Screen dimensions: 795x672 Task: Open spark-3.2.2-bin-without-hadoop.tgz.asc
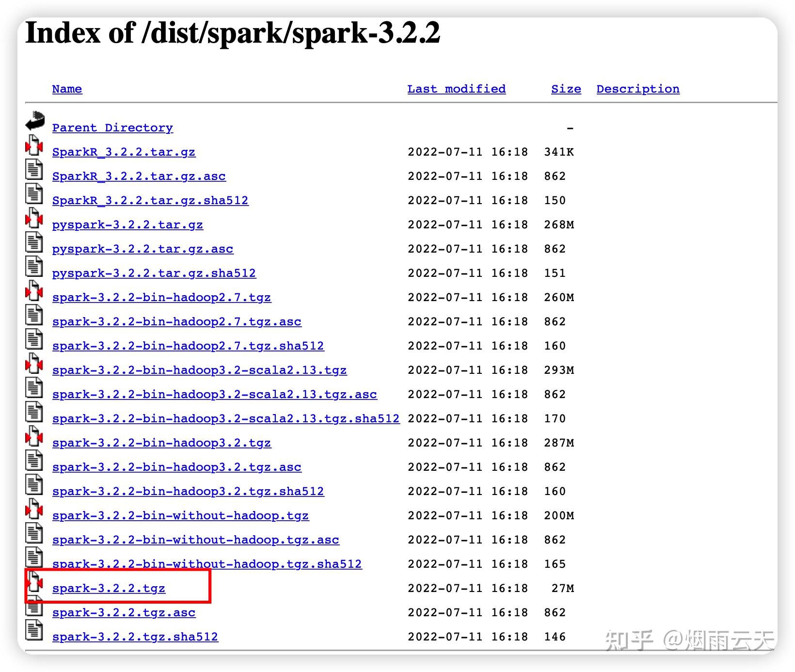click(195, 540)
